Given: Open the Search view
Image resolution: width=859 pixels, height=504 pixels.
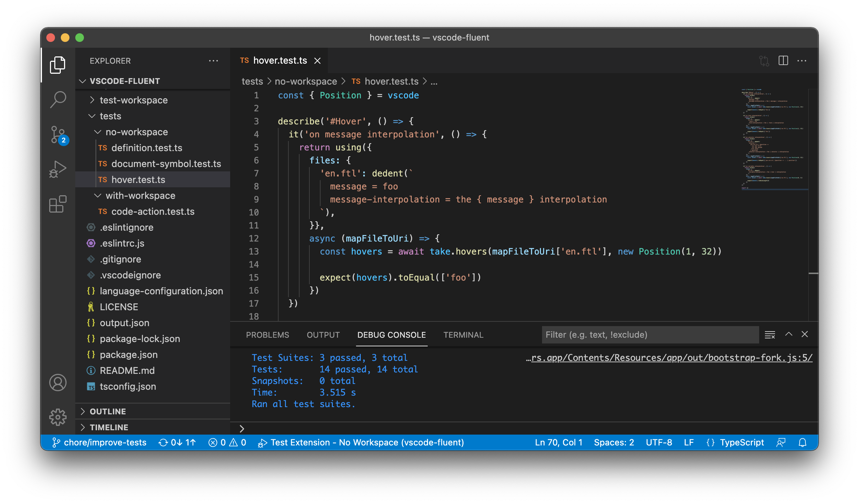Looking at the screenshot, I should [58, 98].
